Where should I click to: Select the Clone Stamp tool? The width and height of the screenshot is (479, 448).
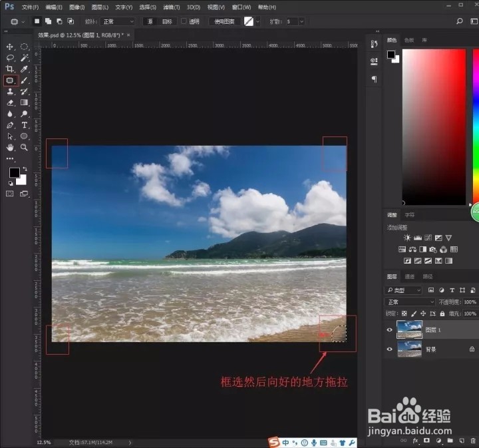click(10, 92)
